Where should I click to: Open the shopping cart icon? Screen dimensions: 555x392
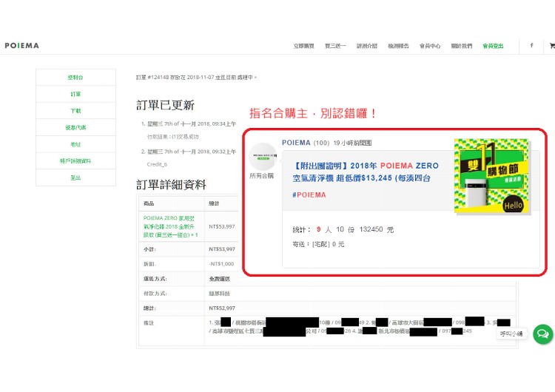tap(552, 45)
